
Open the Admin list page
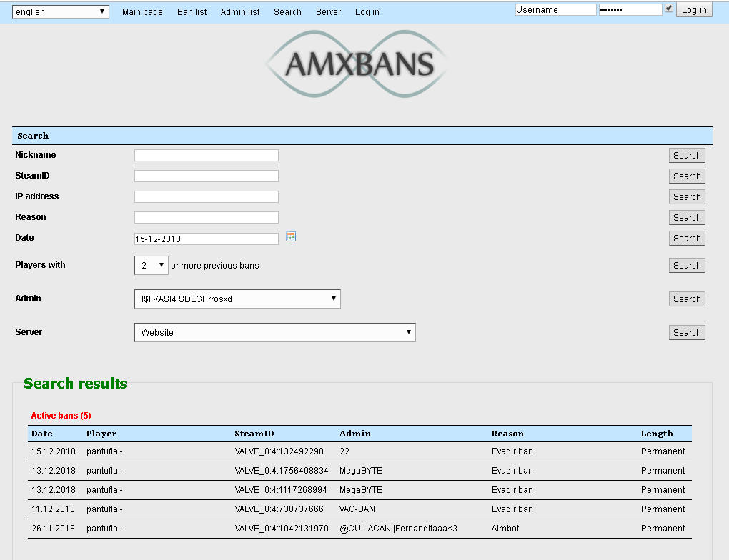tap(240, 12)
